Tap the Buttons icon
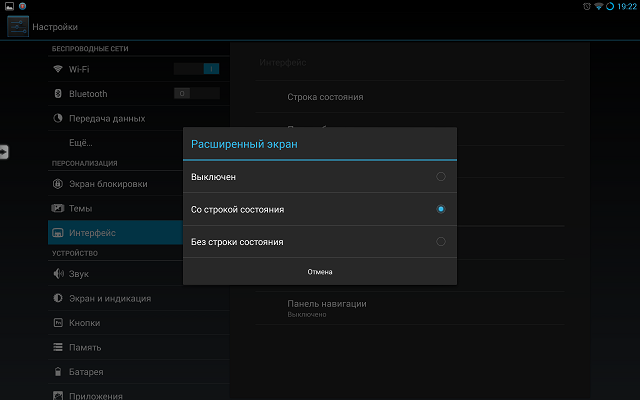The image size is (640, 400). (x=59, y=323)
